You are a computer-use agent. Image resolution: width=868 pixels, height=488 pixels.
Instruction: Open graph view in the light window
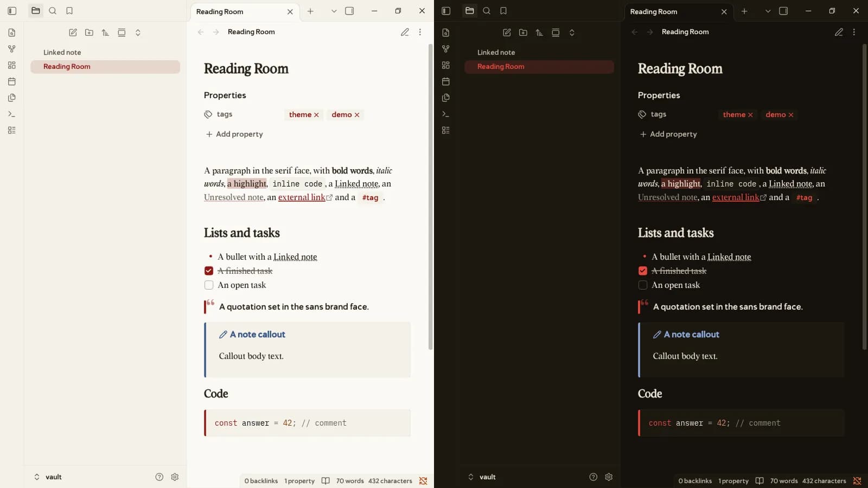[x=12, y=49]
